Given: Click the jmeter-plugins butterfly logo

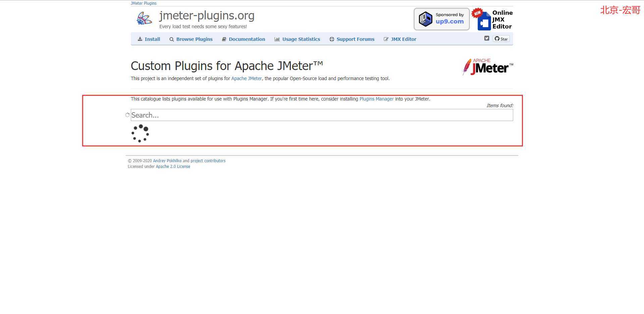Looking at the screenshot, I should (x=144, y=18).
